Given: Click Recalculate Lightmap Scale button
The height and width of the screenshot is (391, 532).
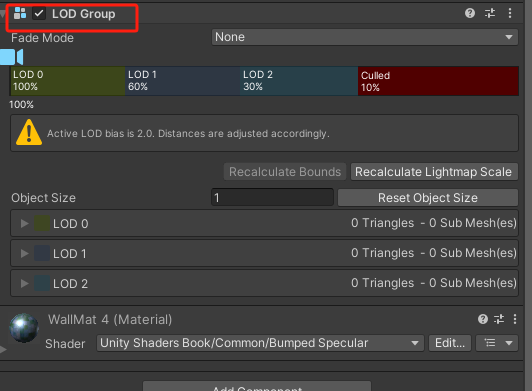Looking at the screenshot, I should pos(434,172).
